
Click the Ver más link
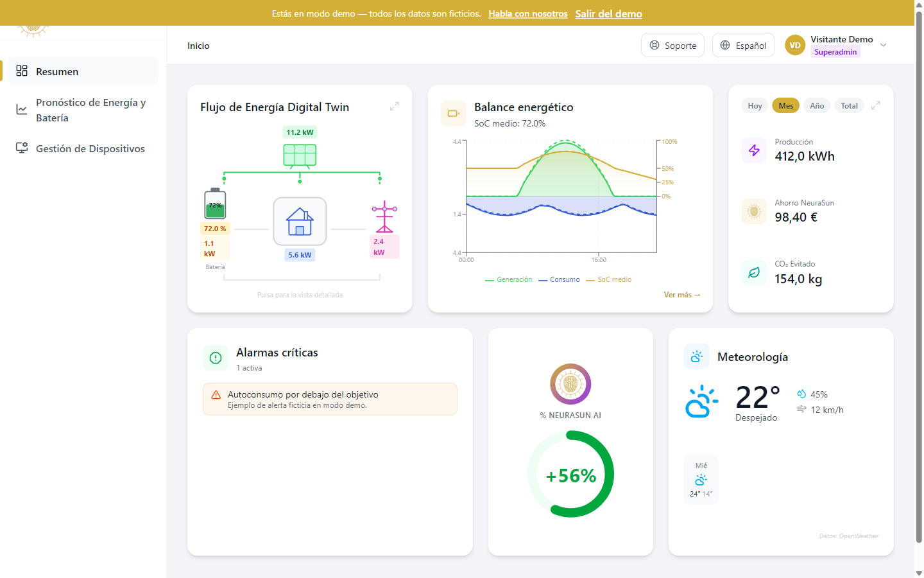pyautogui.click(x=682, y=295)
